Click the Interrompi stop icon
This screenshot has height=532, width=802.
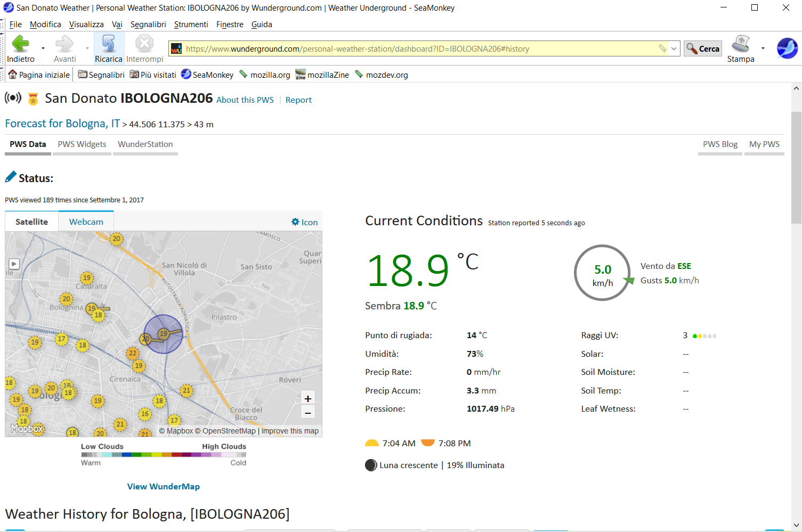(x=144, y=44)
